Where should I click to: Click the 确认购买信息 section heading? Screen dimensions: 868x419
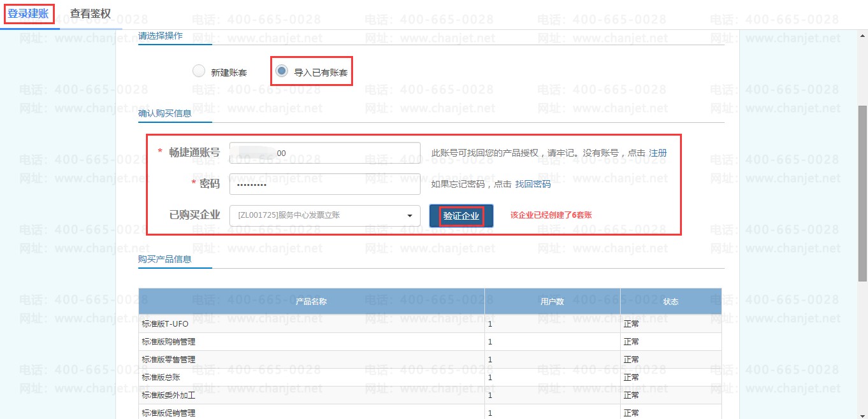click(165, 113)
